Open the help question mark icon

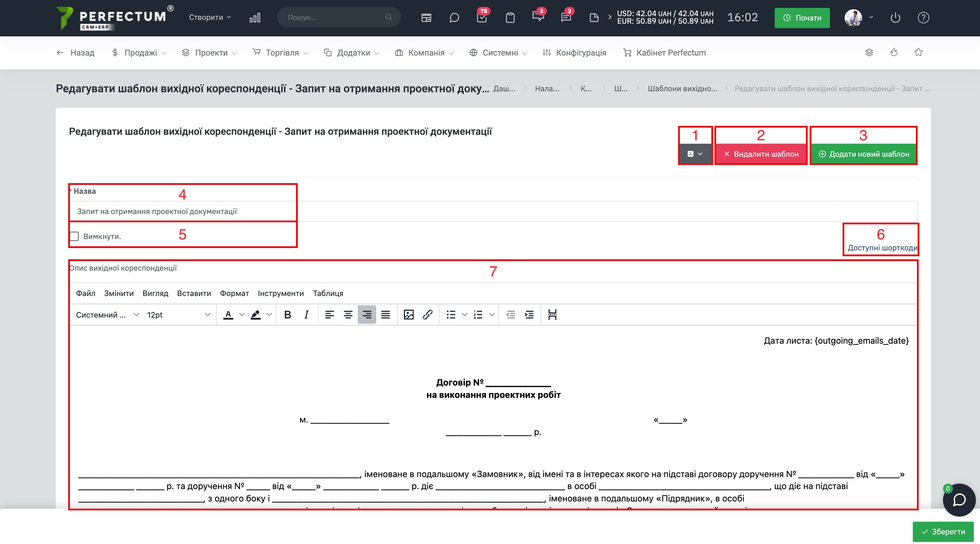pyautogui.click(x=923, y=17)
